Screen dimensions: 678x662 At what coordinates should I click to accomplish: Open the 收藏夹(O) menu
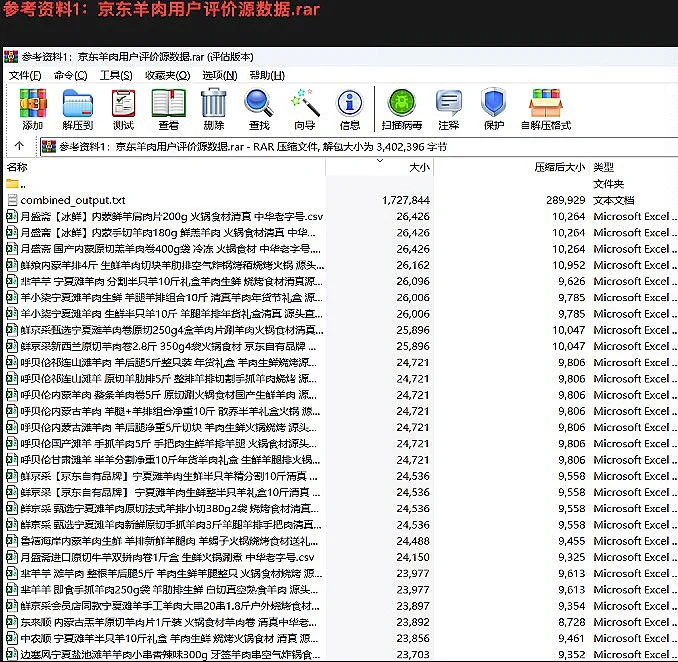click(167, 76)
